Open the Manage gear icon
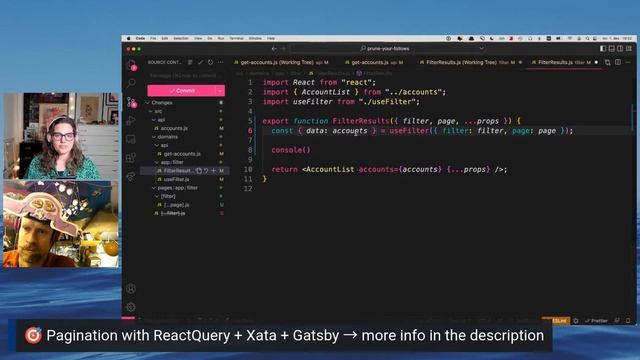The image size is (640, 360). pos(131,307)
